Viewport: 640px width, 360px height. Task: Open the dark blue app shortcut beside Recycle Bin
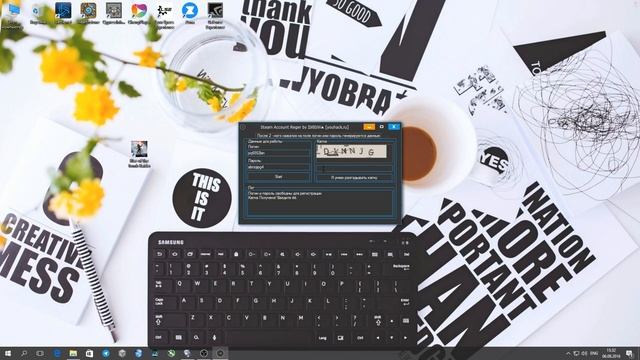(x=63, y=14)
